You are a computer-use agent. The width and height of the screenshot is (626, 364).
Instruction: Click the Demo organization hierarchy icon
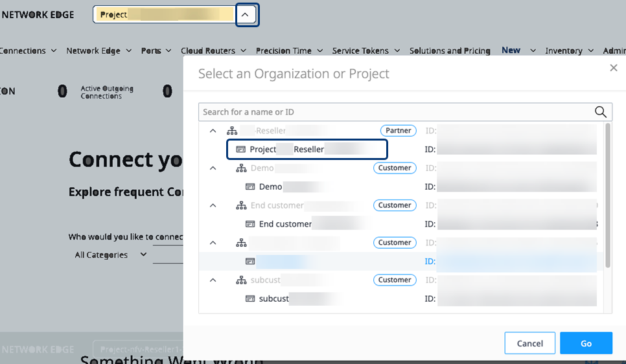pyautogui.click(x=241, y=168)
